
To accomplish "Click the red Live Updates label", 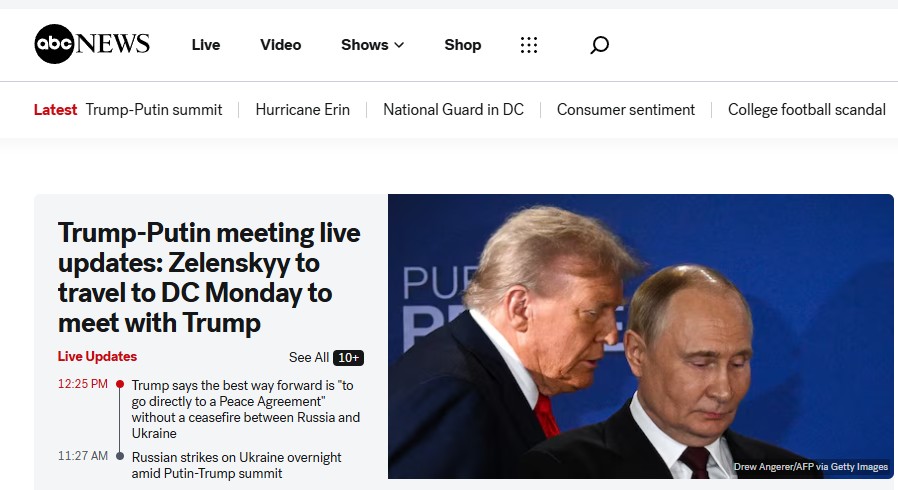I will coord(97,357).
